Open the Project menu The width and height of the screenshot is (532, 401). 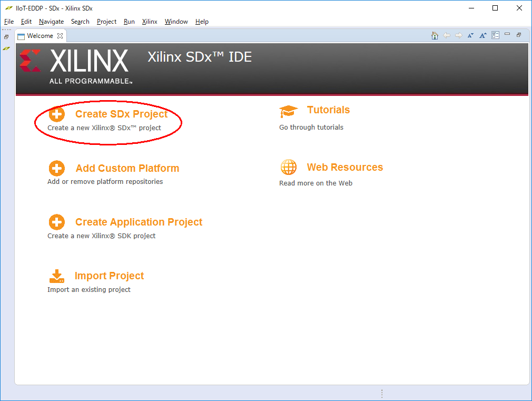[x=106, y=22]
